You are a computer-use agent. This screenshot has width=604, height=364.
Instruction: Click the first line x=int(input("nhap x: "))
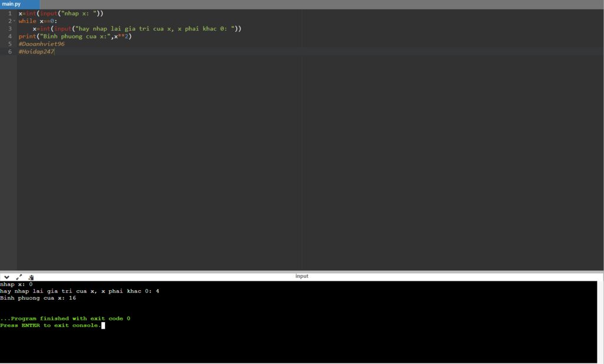(x=61, y=14)
